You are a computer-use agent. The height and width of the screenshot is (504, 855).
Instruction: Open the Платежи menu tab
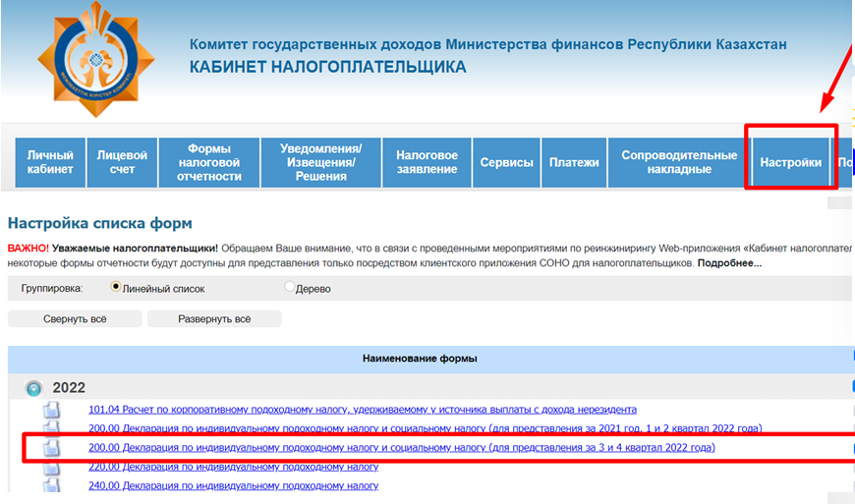[x=574, y=162]
